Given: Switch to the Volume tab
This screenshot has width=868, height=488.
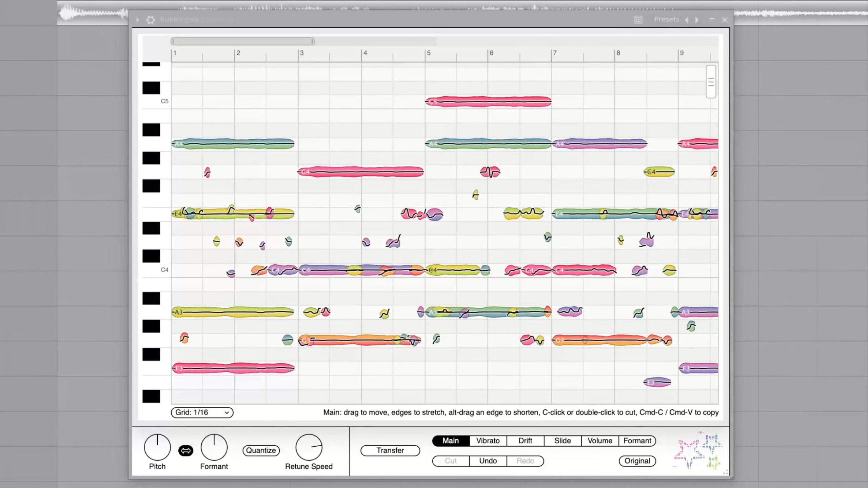Looking at the screenshot, I should [x=600, y=441].
